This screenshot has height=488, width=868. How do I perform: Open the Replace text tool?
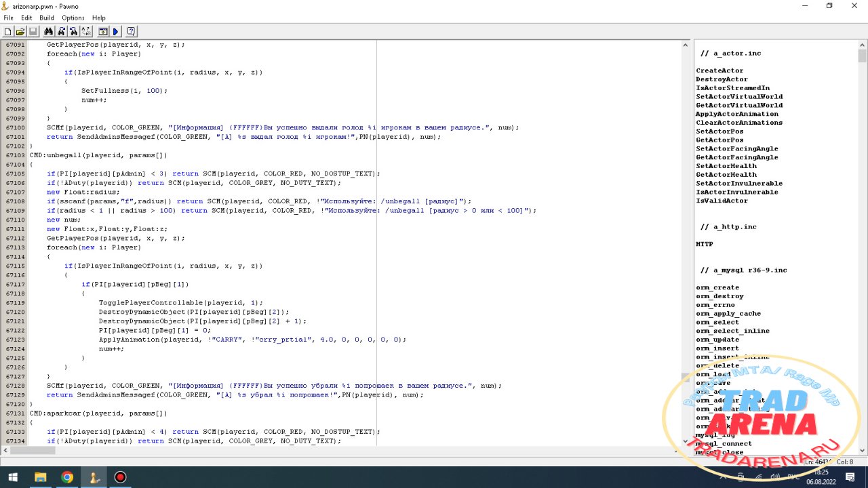[86, 31]
